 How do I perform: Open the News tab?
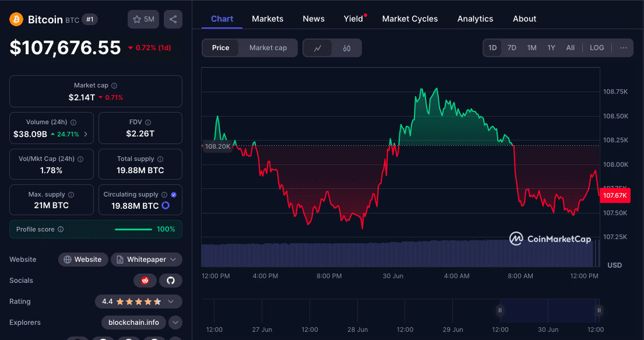point(314,19)
